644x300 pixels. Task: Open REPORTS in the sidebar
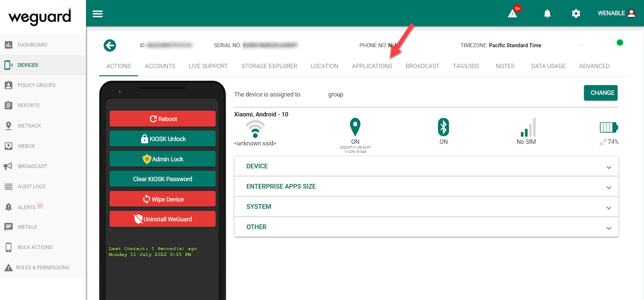tap(29, 106)
